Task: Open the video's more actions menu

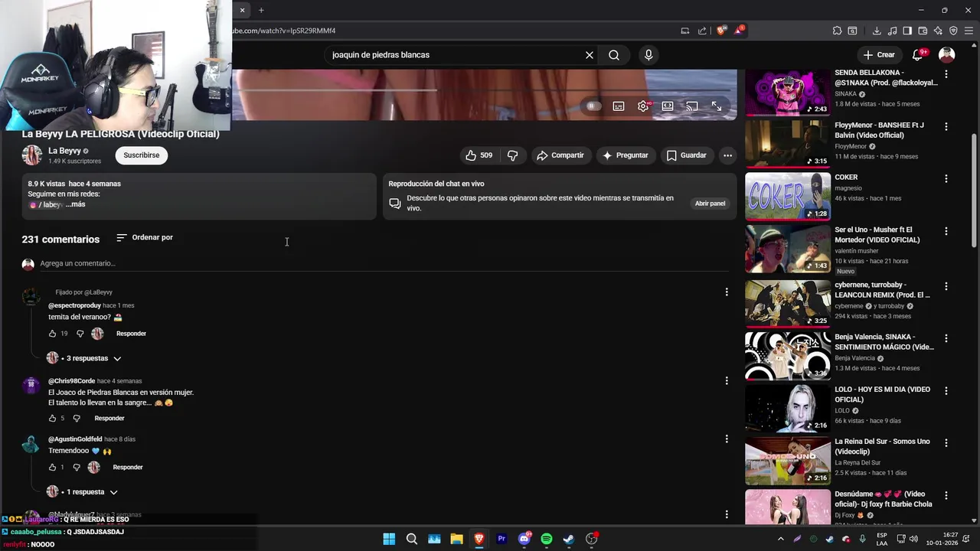Action: pos(728,155)
